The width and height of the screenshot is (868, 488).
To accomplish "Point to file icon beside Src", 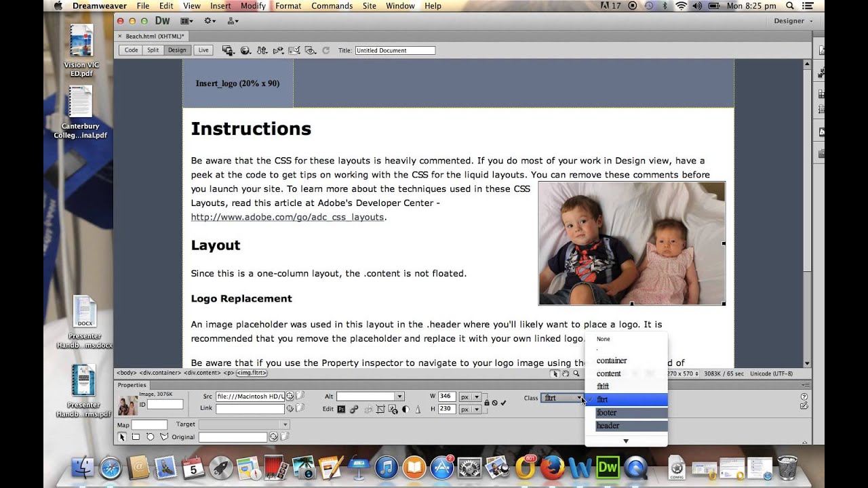I will (290, 396).
